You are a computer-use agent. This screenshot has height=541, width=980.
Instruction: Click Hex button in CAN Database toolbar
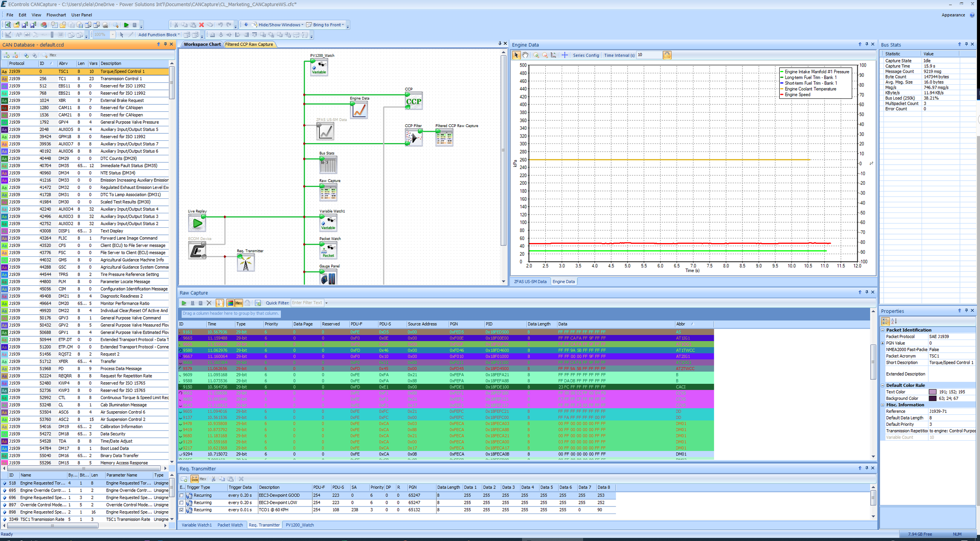(53, 55)
